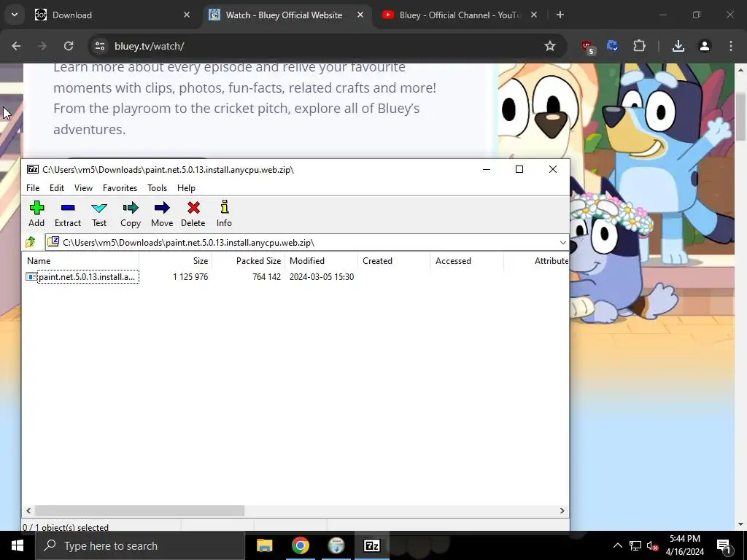Open the Windows Start menu
This screenshot has height=560, width=747.
coord(18,545)
